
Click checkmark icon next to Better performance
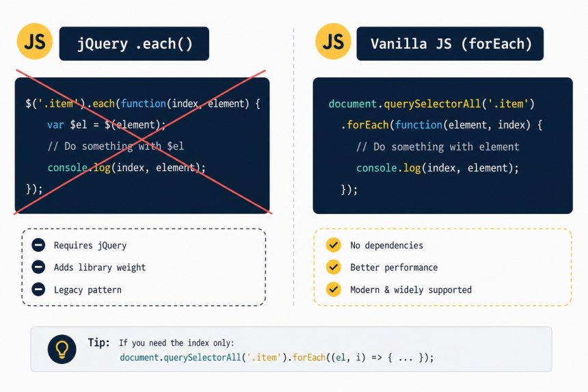click(x=334, y=267)
